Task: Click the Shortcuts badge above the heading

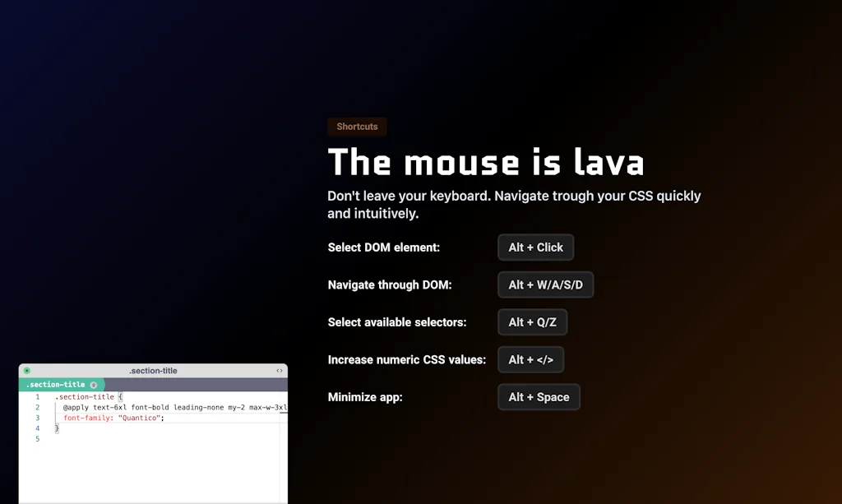Action: [x=357, y=127]
